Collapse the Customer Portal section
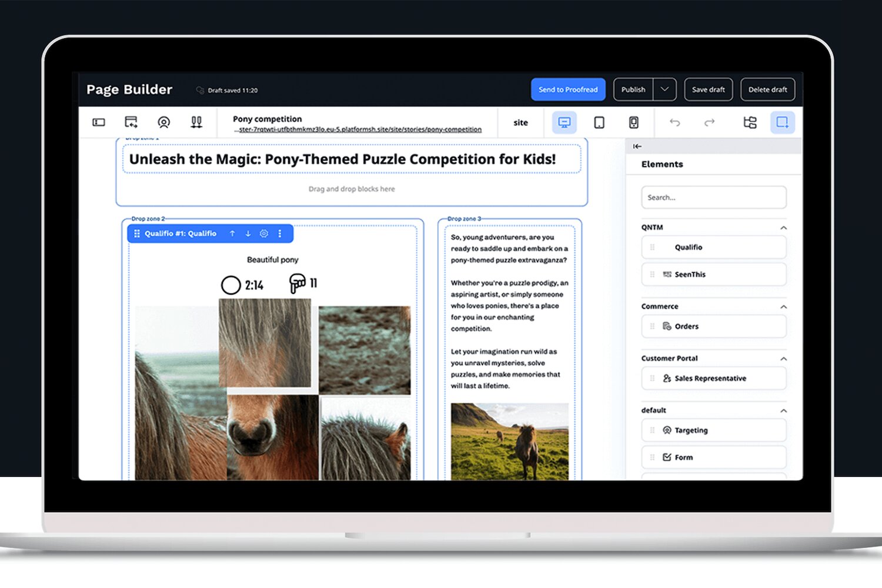 click(x=783, y=359)
